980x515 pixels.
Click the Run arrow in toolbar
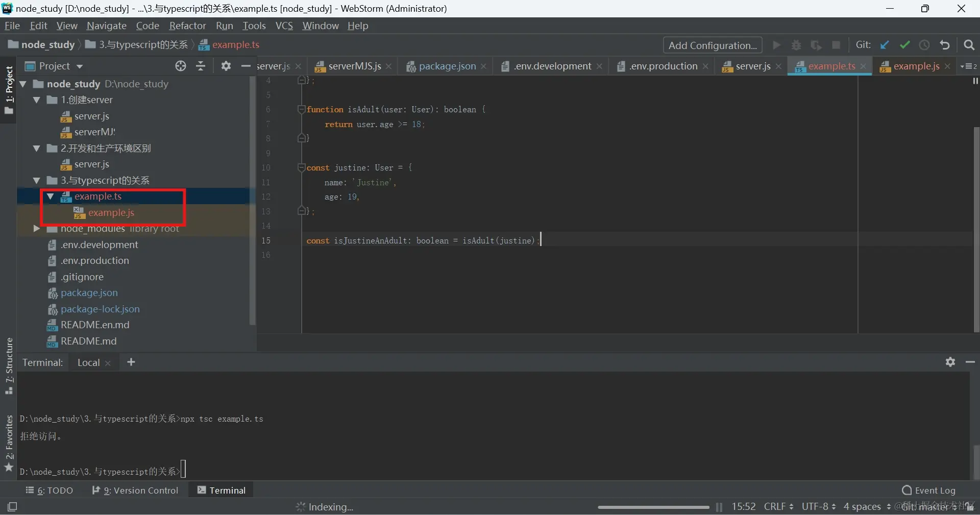click(x=776, y=45)
